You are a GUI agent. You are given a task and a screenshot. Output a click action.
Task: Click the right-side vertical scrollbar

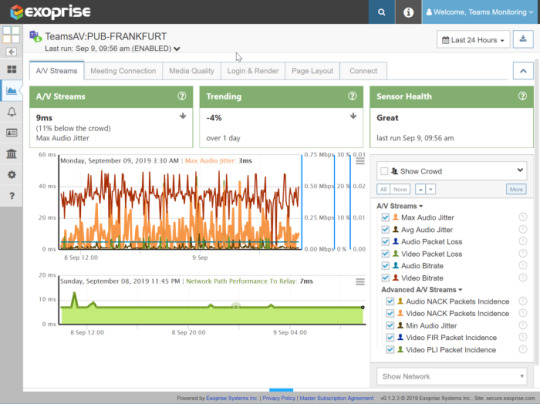[x=537, y=211]
